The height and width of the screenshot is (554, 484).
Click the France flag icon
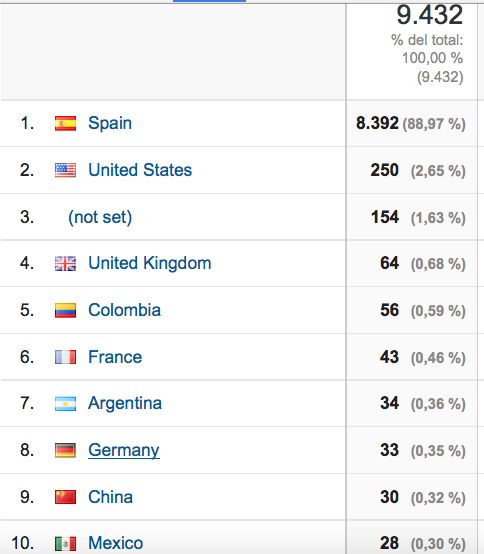pos(65,357)
